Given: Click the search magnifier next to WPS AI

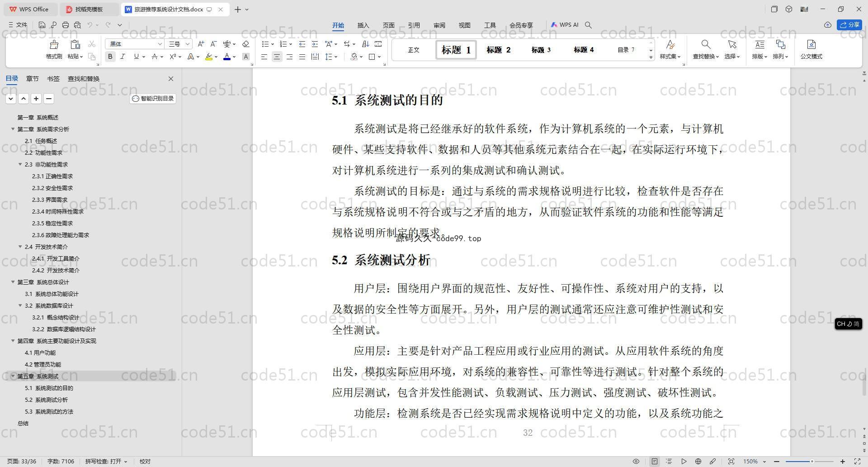Looking at the screenshot, I should coord(588,25).
